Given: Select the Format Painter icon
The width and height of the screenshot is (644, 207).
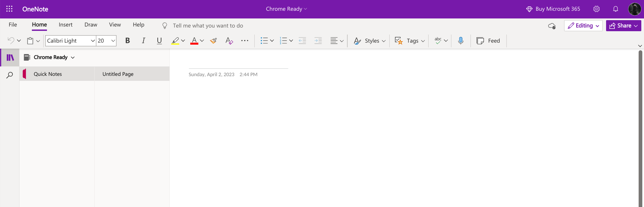Looking at the screenshot, I should 213,41.
